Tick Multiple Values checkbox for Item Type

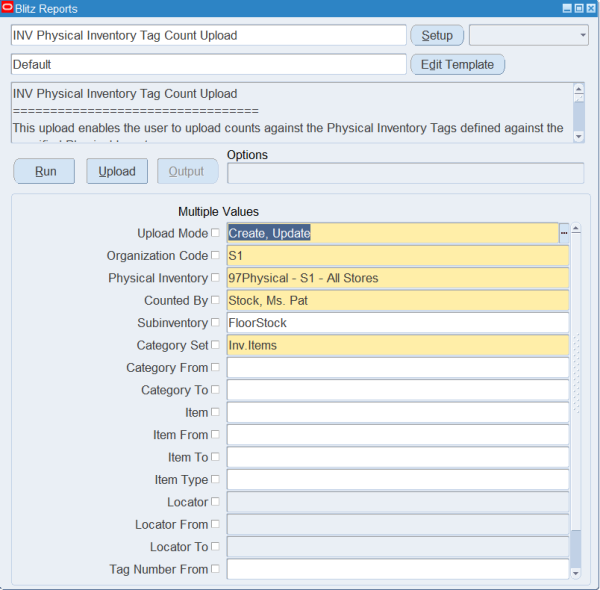pos(215,479)
